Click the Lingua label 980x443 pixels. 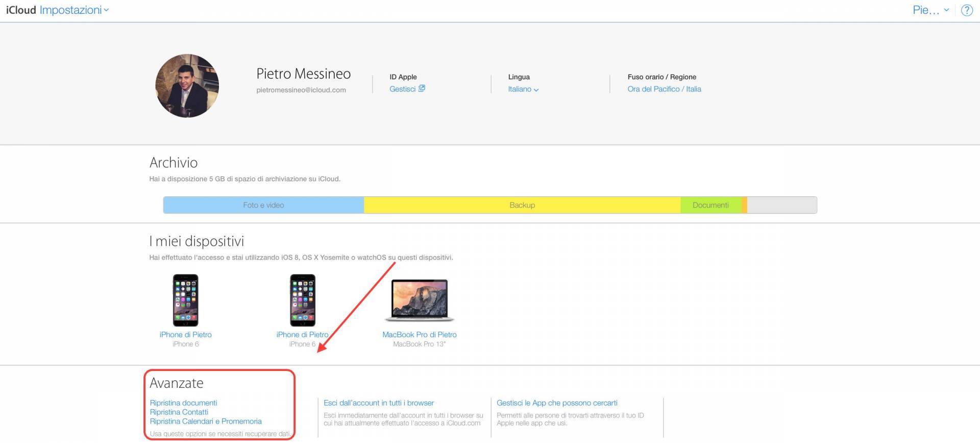pos(519,77)
